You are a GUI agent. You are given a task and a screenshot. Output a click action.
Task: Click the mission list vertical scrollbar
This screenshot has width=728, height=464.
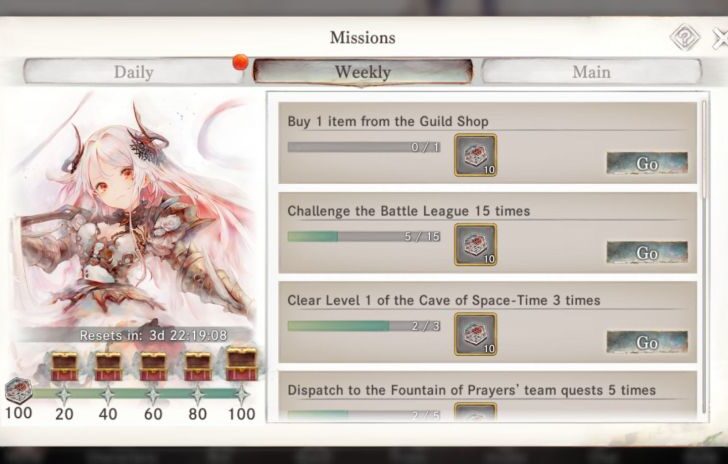tap(705, 256)
